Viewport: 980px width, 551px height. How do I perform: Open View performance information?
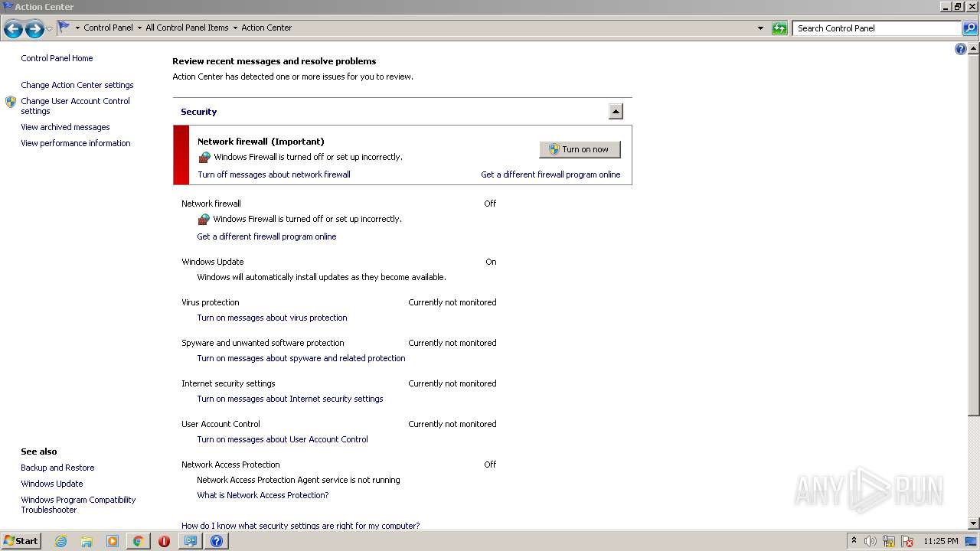[76, 143]
